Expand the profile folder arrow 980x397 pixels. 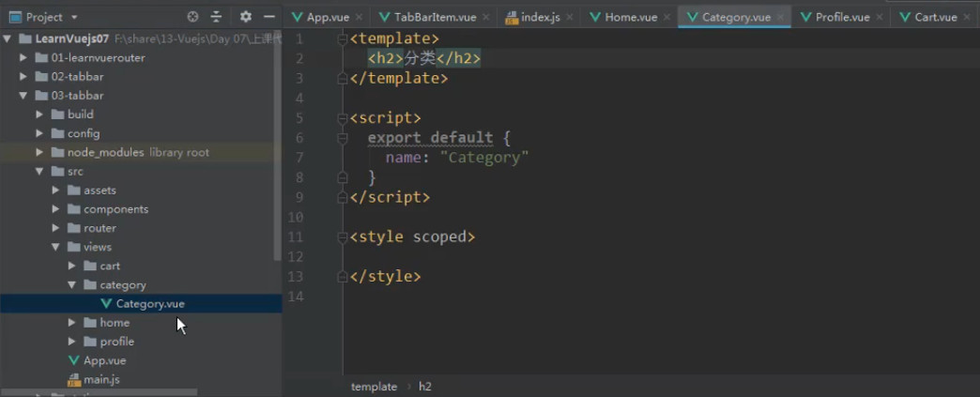coord(72,342)
